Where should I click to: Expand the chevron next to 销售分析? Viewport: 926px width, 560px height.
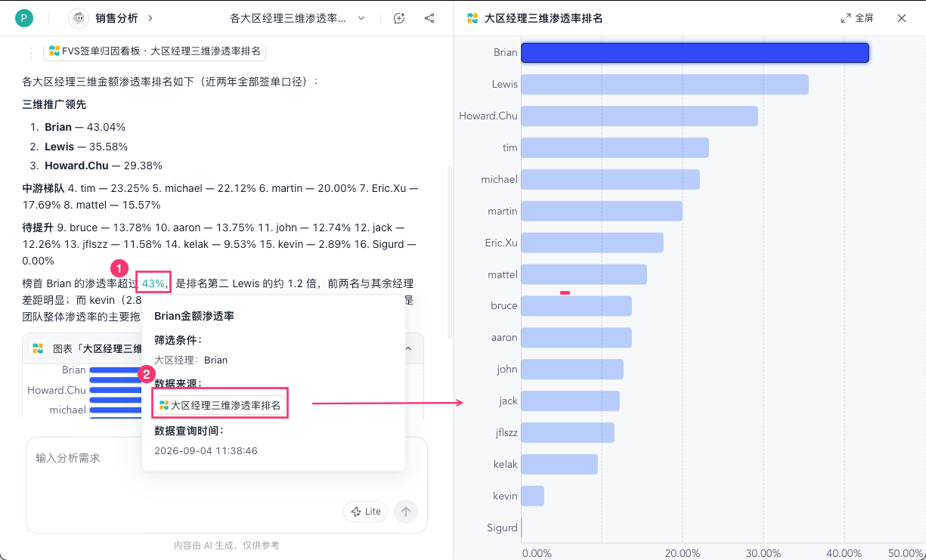(x=150, y=18)
